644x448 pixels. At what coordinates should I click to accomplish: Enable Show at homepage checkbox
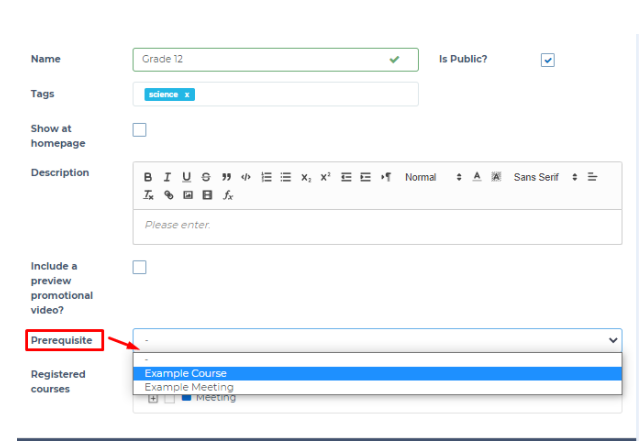coord(140,129)
